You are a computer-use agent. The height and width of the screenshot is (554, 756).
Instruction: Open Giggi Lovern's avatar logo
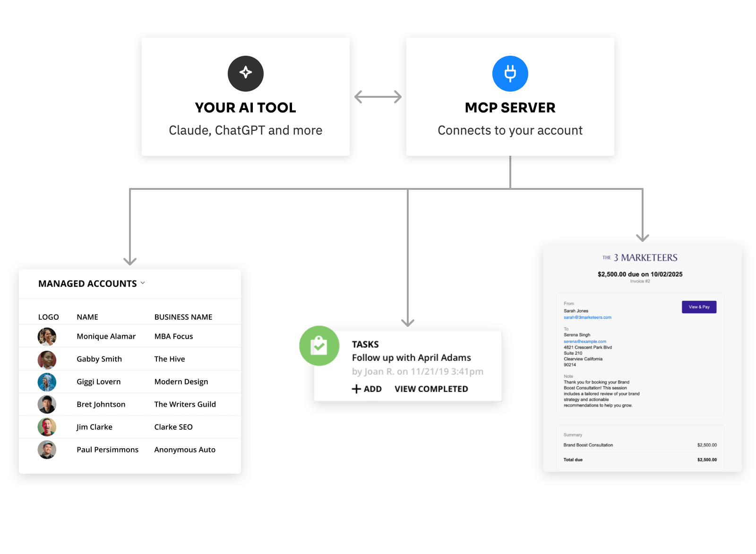click(47, 382)
